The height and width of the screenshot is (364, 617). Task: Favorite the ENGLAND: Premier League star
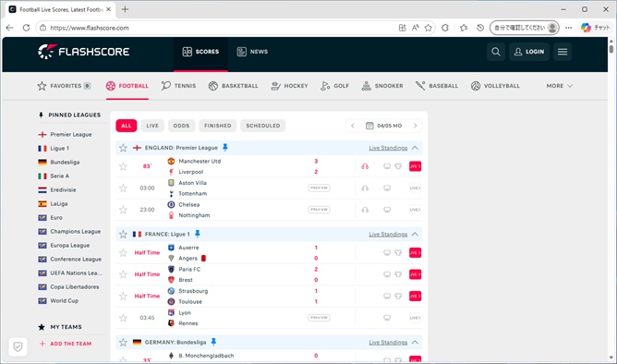[123, 148]
